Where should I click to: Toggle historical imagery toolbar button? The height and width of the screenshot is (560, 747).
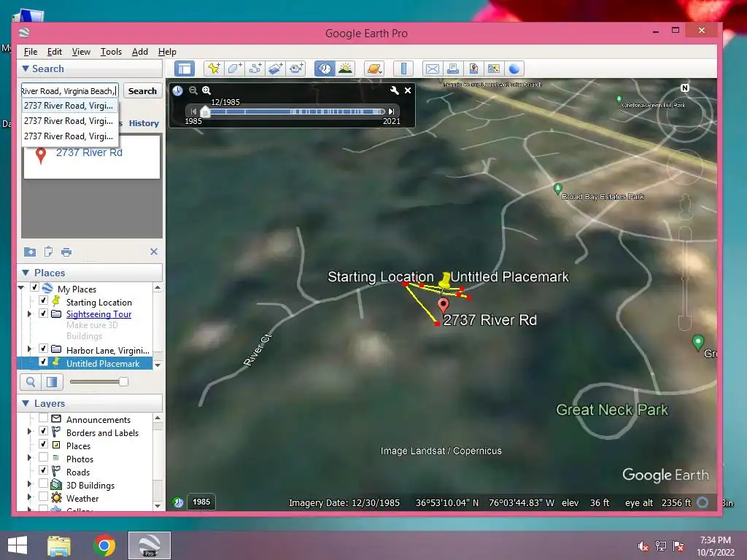point(325,69)
